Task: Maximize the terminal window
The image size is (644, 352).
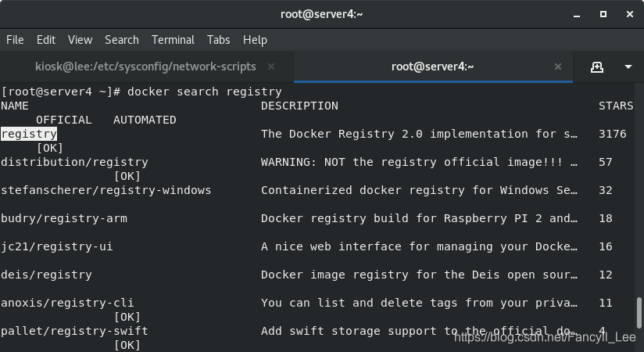Action: pos(603,14)
